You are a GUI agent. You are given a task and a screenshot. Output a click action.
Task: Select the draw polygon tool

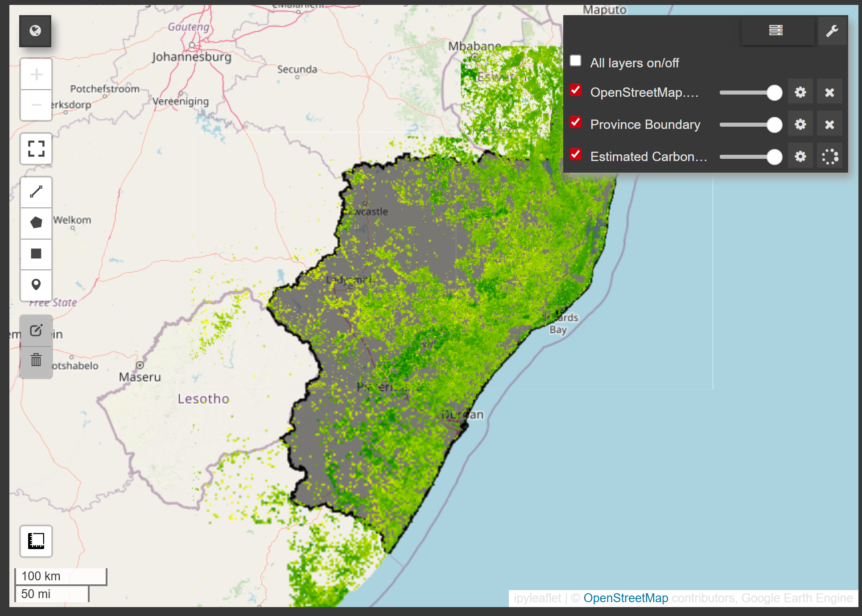tap(37, 223)
